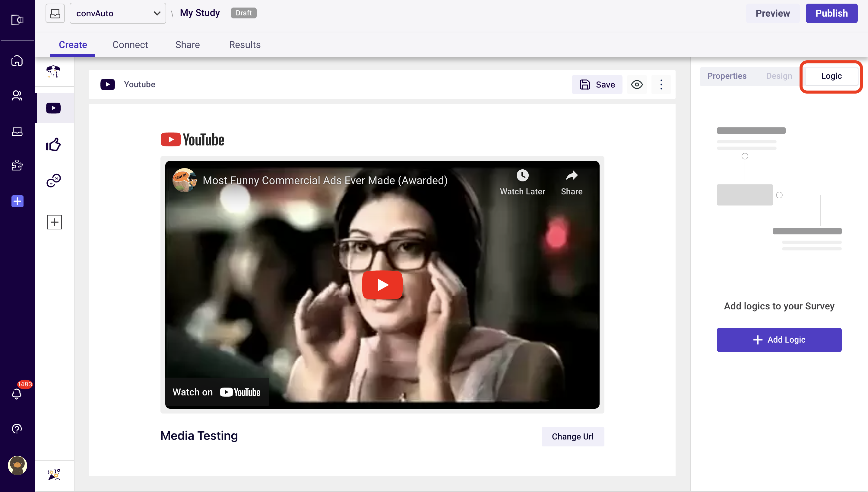Click the workspace tray icon button
The image size is (868, 492).
tap(55, 14)
